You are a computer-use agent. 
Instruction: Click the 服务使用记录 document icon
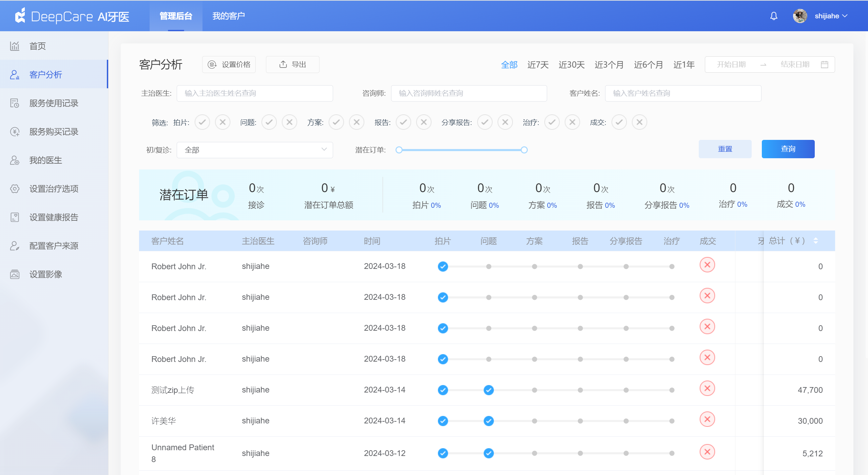15,103
